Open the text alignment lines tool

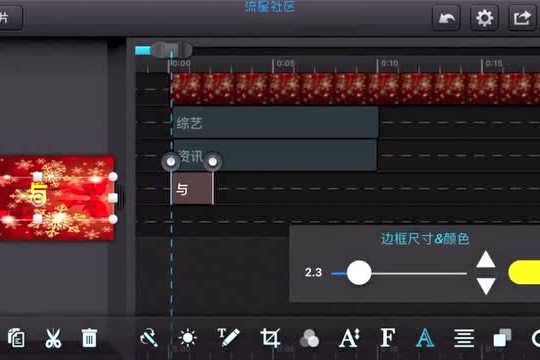[464, 338]
